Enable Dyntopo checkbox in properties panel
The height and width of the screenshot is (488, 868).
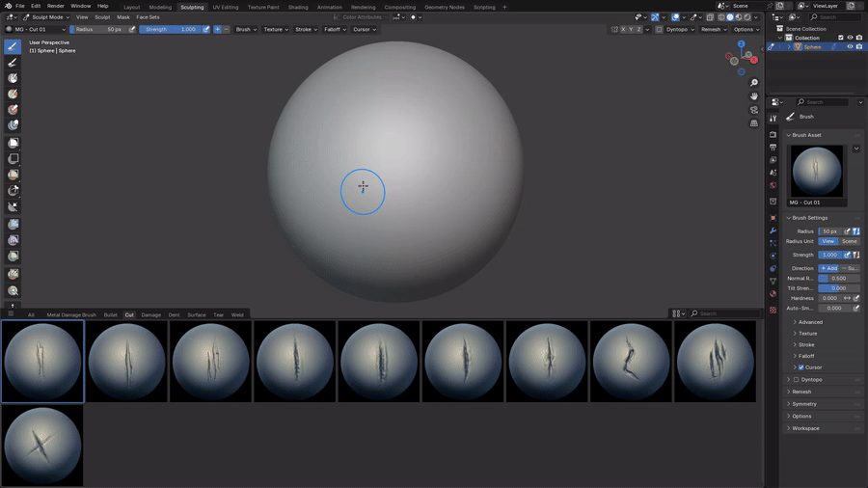796,380
